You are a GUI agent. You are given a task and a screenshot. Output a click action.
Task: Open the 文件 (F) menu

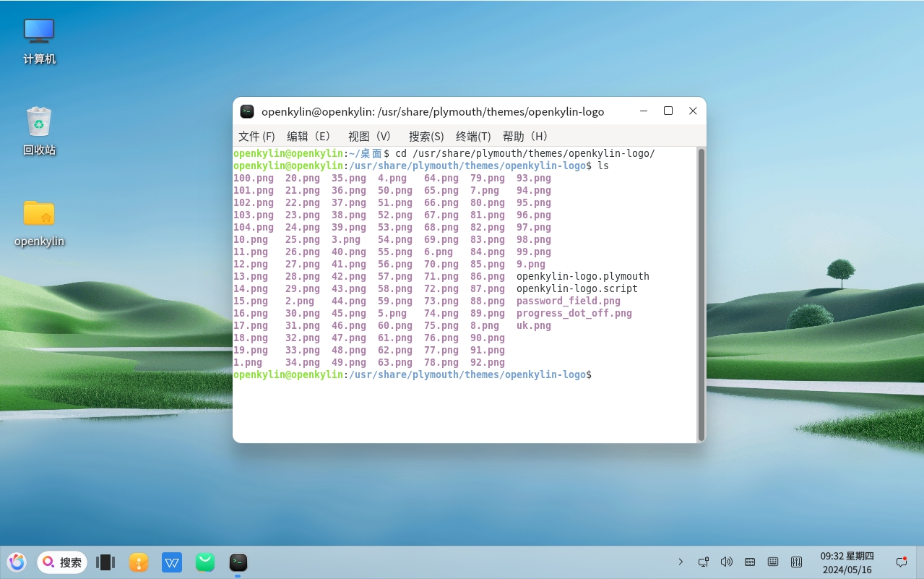256,136
